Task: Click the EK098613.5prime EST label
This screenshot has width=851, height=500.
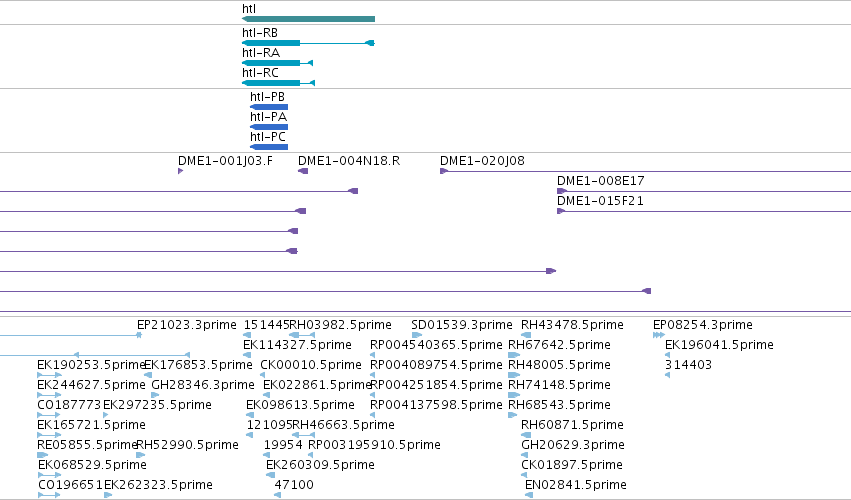Action: tap(300, 405)
